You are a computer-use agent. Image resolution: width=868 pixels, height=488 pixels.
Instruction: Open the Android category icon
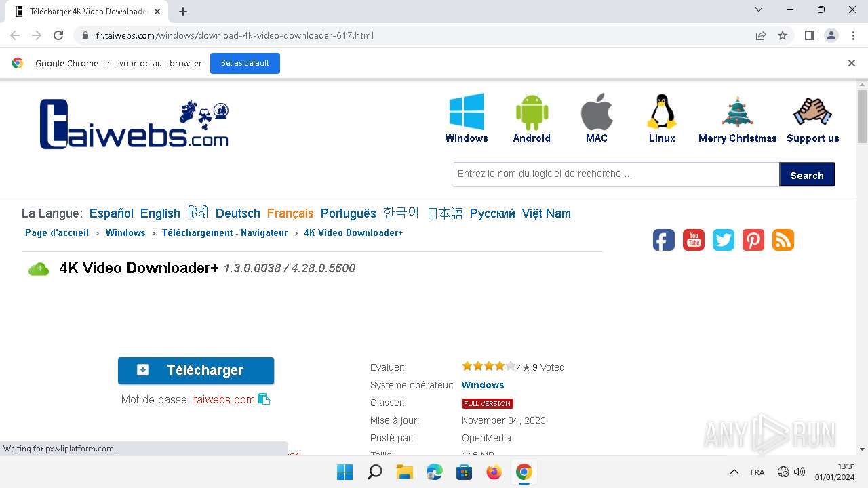(x=532, y=112)
